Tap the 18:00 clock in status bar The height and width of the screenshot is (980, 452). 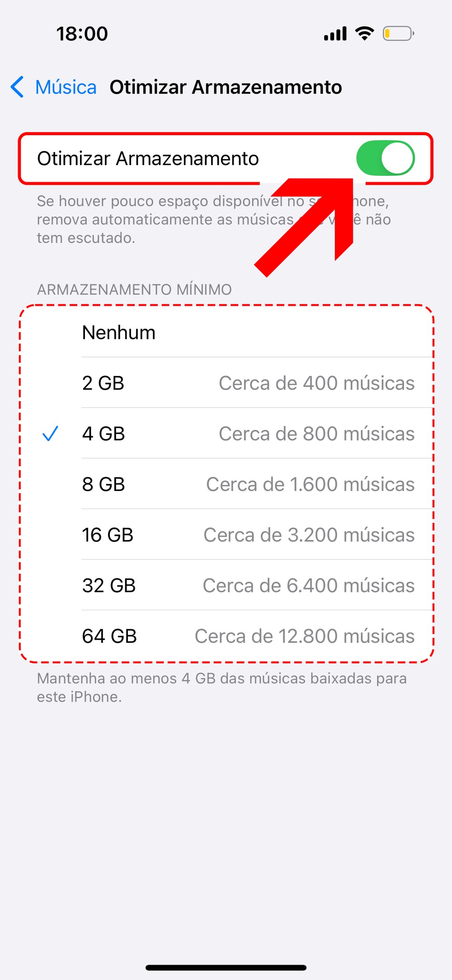(82, 34)
